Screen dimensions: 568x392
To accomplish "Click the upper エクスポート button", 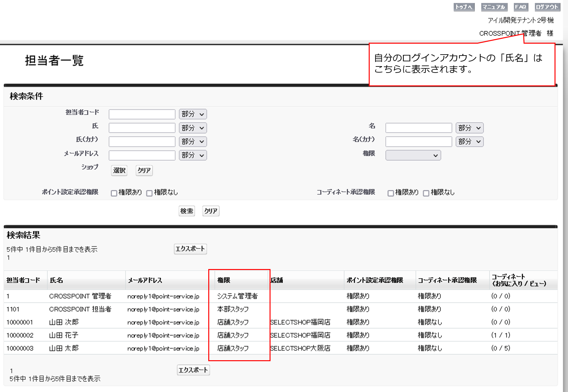I will pyautogui.click(x=190, y=249).
